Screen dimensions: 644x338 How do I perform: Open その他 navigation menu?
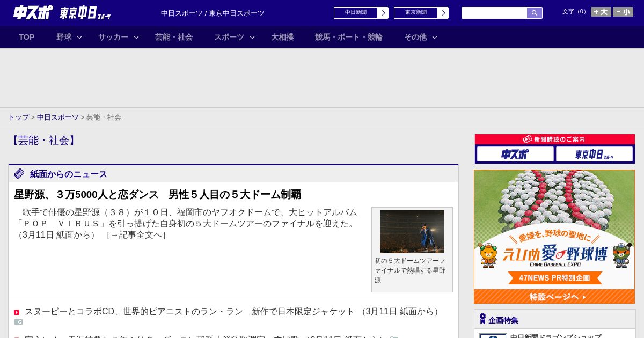pos(415,37)
